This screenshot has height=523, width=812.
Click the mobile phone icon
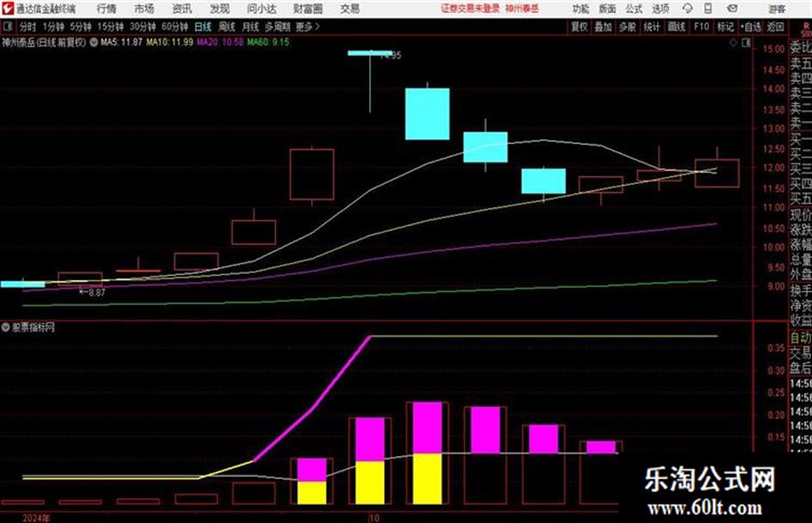pos(708,9)
